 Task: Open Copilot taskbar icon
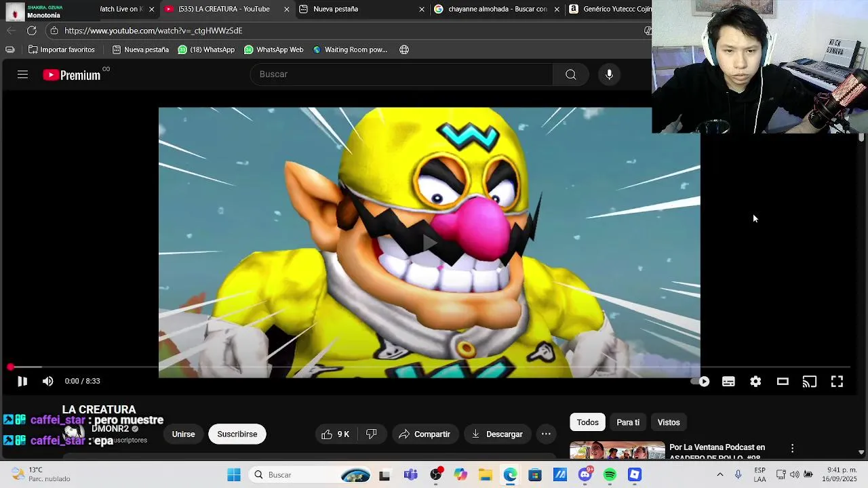(x=460, y=475)
